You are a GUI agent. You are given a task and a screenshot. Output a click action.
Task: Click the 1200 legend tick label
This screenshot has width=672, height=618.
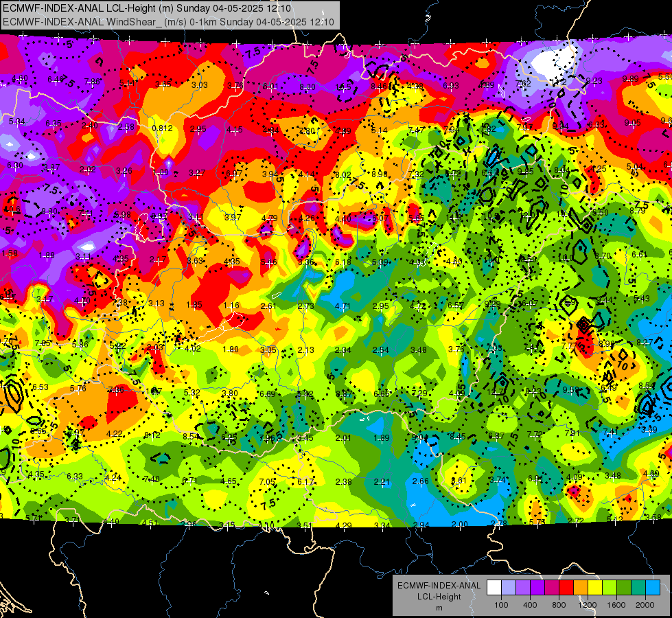pyautogui.click(x=588, y=605)
